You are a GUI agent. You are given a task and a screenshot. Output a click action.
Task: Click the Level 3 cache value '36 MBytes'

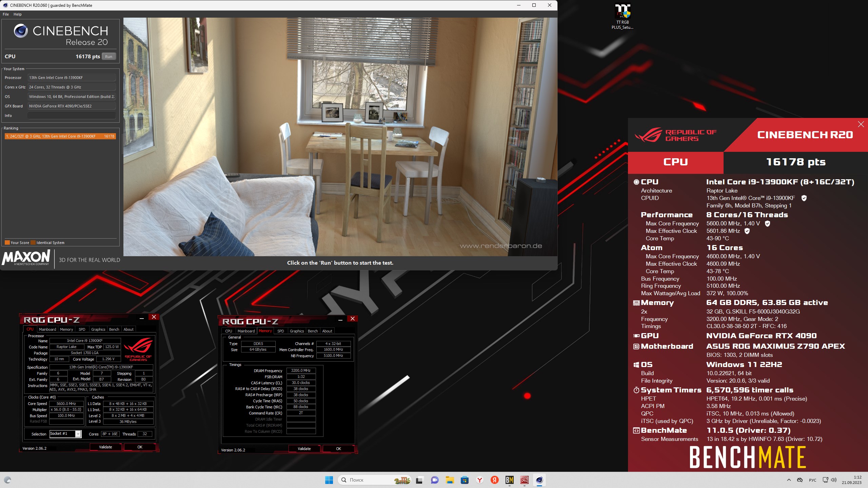tap(128, 422)
